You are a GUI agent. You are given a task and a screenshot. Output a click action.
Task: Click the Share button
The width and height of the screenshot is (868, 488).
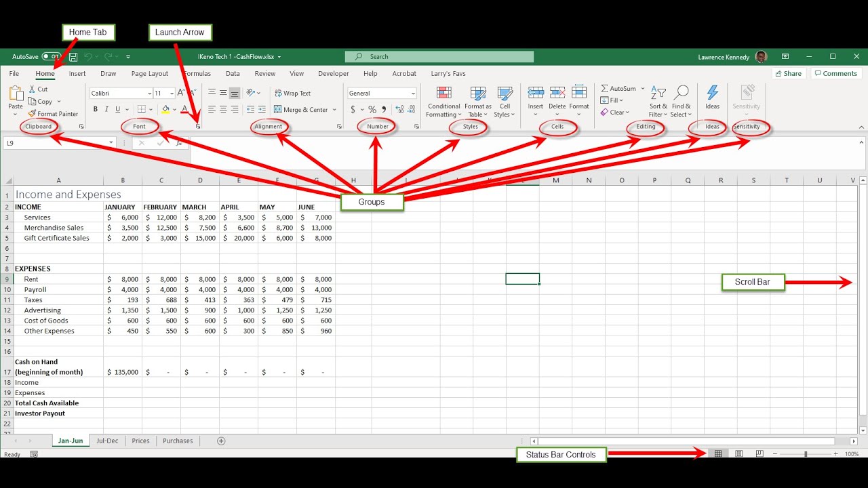[x=788, y=74]
